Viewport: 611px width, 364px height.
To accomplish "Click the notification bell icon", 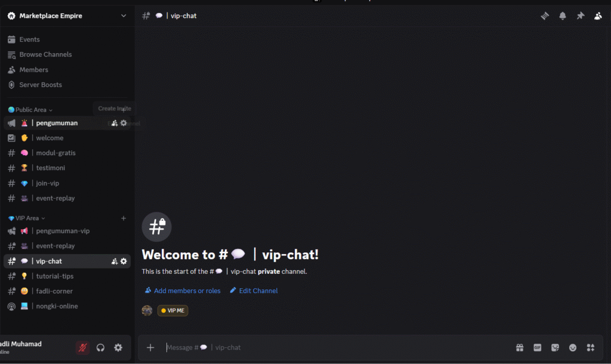I will (x=562, y=16).
